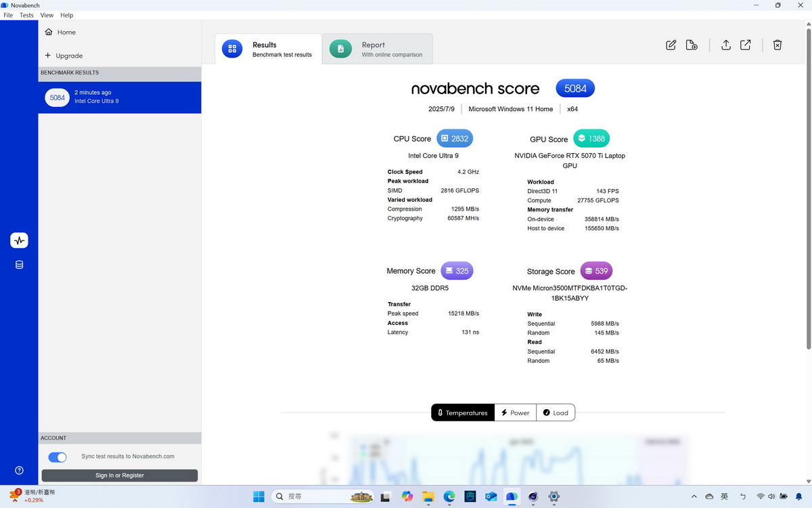Open the benchmark pulse icon in sidebar
Image resolution: width=812 pixels, height=508 pixels.
click(x=19, y=240)
